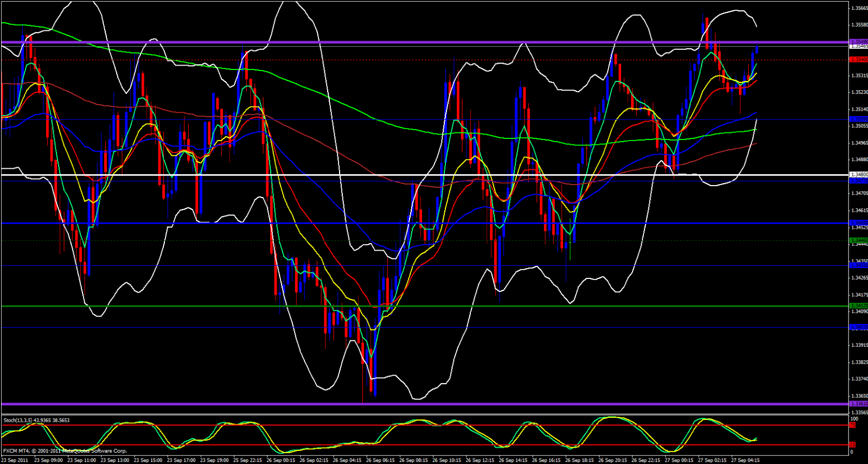
Task: Click the 23 Sep 15:00 time label
Action: tap(148, 460)
